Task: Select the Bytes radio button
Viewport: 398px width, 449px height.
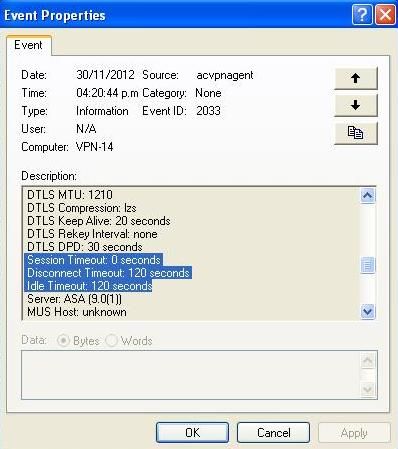Action: (63, 341)
